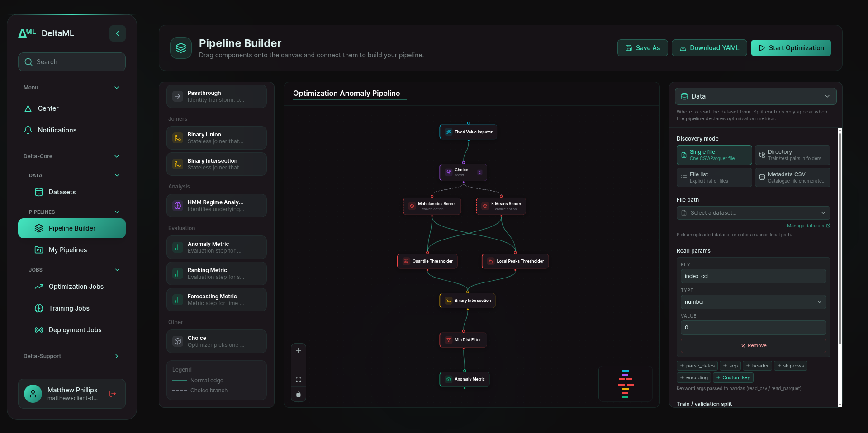Open Optimization Jobs page
The height and width of the screenshot is (433, 868).
(x=72, y=287)
